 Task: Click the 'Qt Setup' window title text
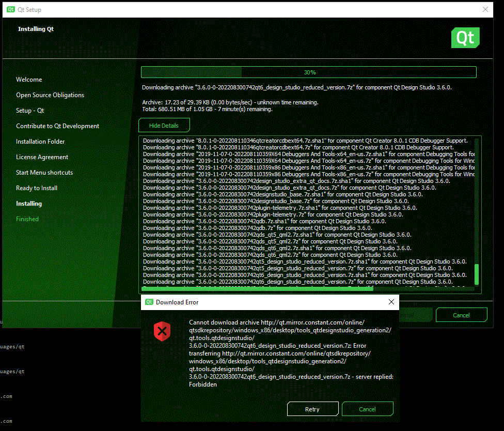29,10
